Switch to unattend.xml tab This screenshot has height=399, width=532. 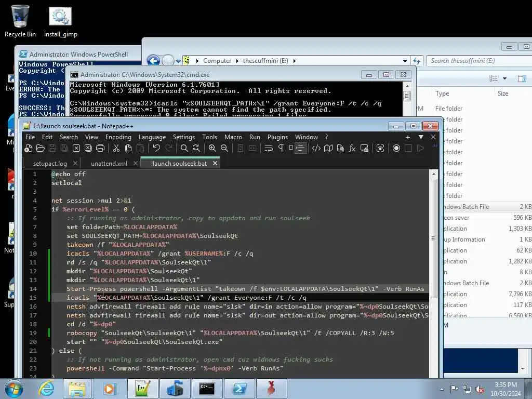click(109, 164)
